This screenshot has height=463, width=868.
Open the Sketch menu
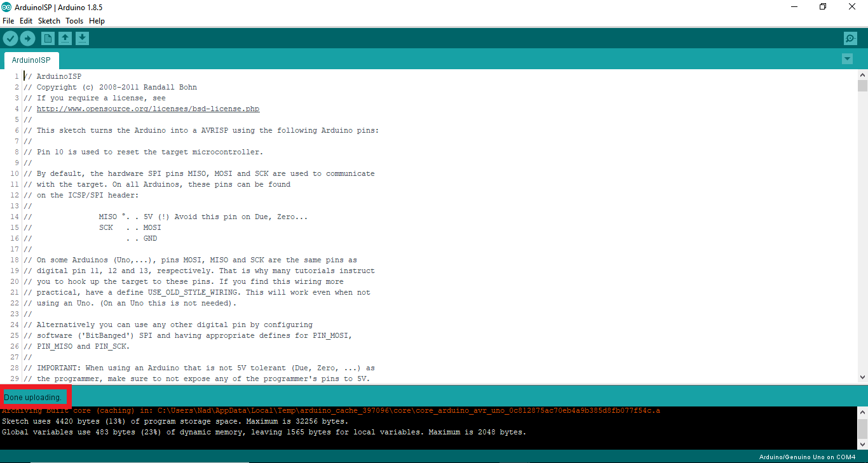coord(49,21)
